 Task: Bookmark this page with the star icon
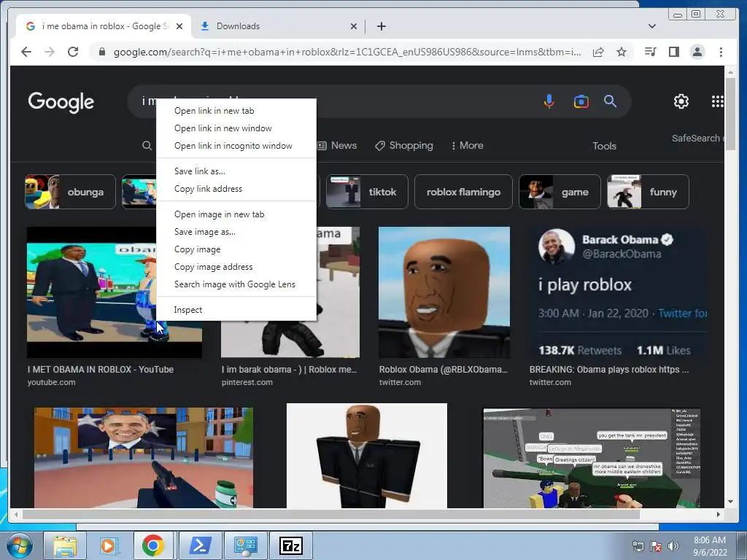pos(622,52)
